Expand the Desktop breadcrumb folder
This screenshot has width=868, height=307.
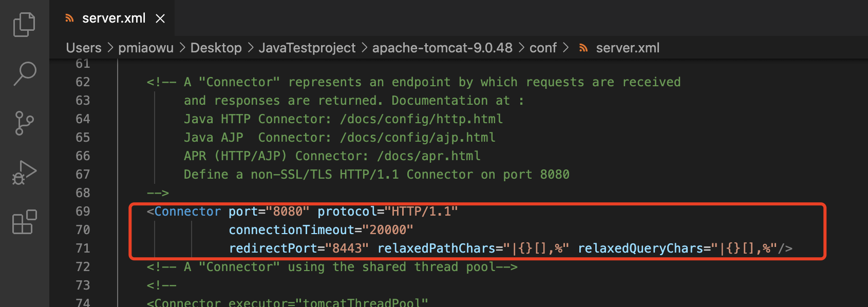pos(216,48)
